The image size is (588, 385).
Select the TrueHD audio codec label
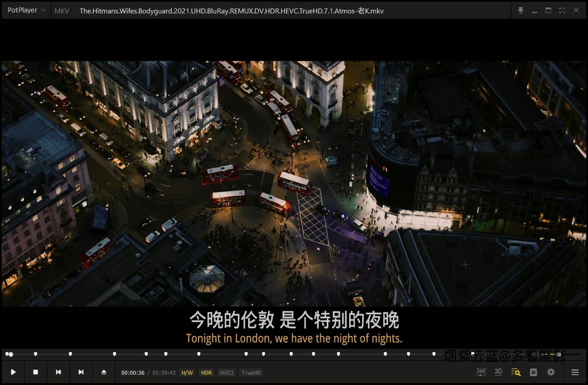point(251,372)
